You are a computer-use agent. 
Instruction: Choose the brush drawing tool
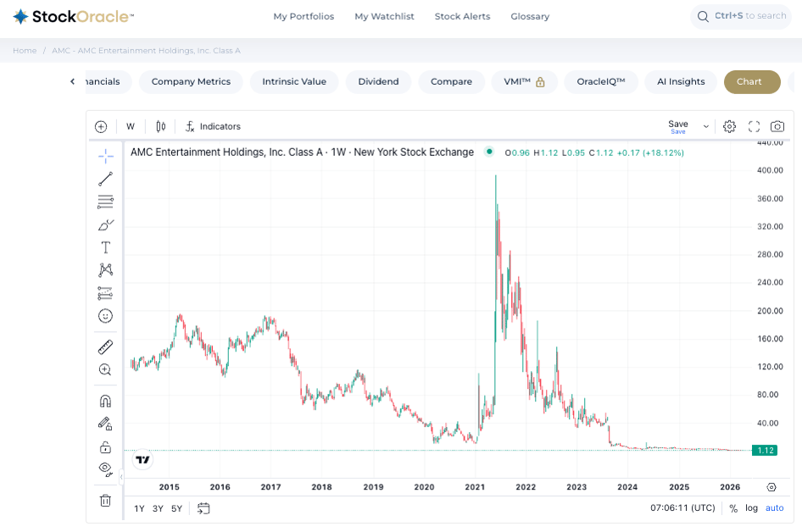pyautogui.click(x=105, y=224)
